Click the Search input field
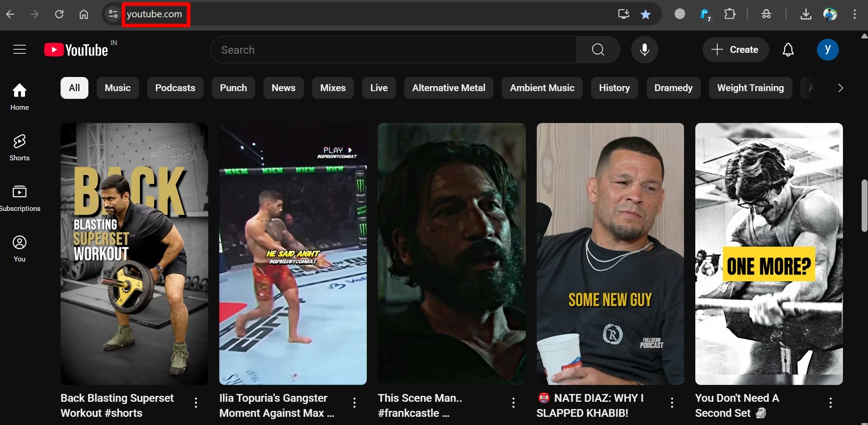 tap(393, 50)
